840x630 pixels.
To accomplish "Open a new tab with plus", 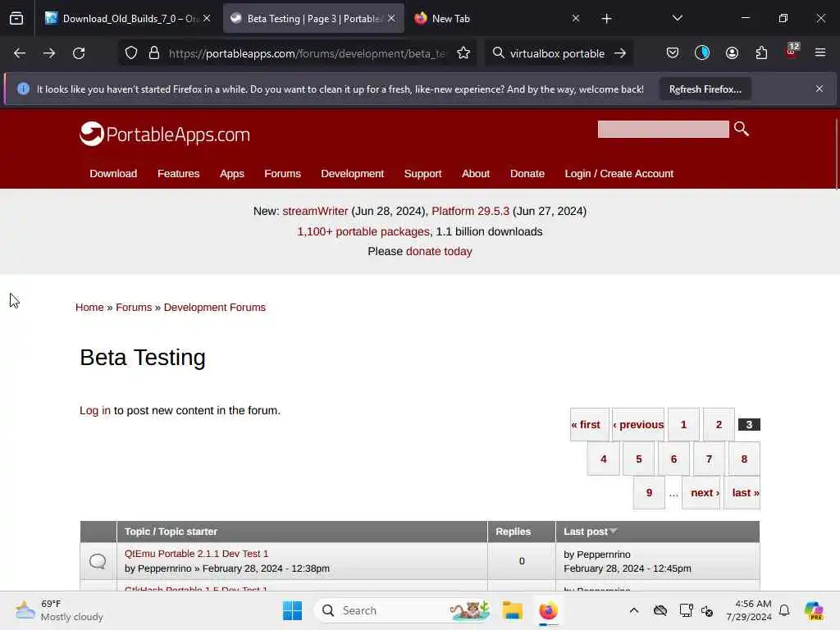I will click(x=606, y=19).
